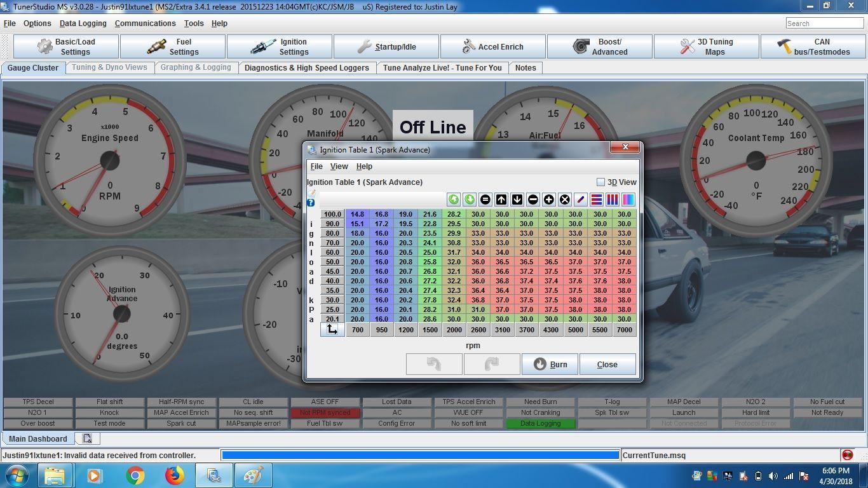Switch to Tune Analyze Live tab

tap(442, 67)
